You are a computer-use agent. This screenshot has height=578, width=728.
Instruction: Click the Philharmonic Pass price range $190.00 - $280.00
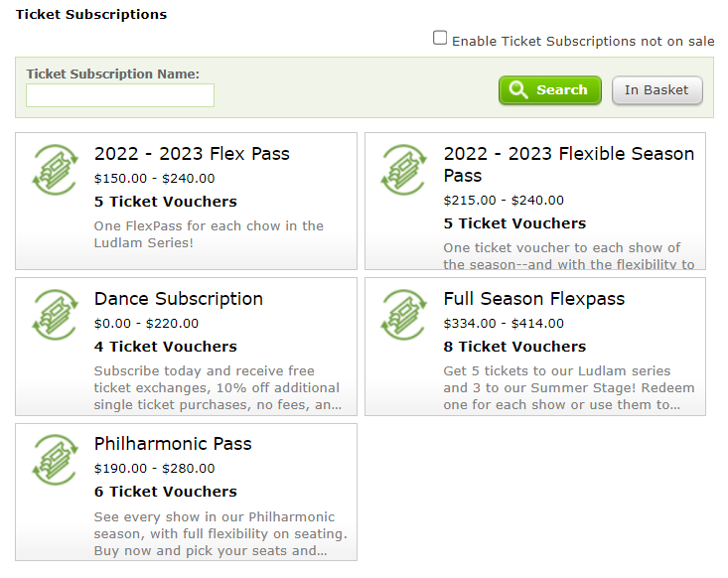click(146, 469)
